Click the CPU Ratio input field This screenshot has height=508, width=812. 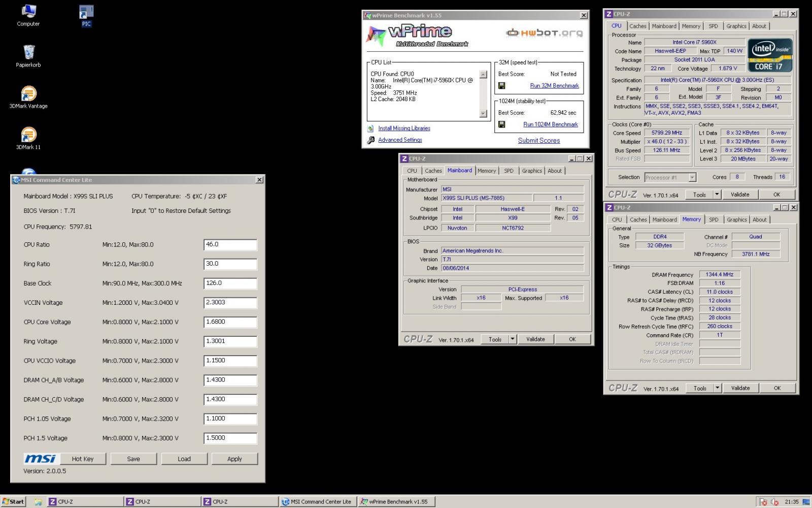tap(230, 245)
